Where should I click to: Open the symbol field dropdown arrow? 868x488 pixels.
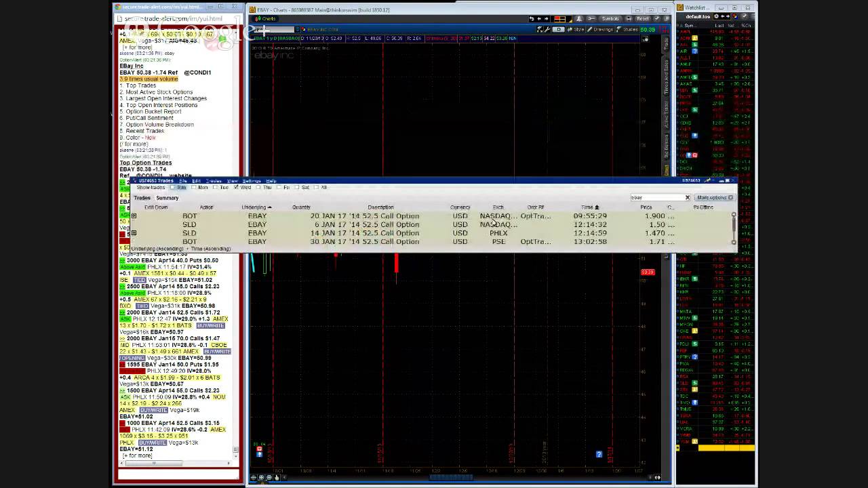click(x=298, y=30)
